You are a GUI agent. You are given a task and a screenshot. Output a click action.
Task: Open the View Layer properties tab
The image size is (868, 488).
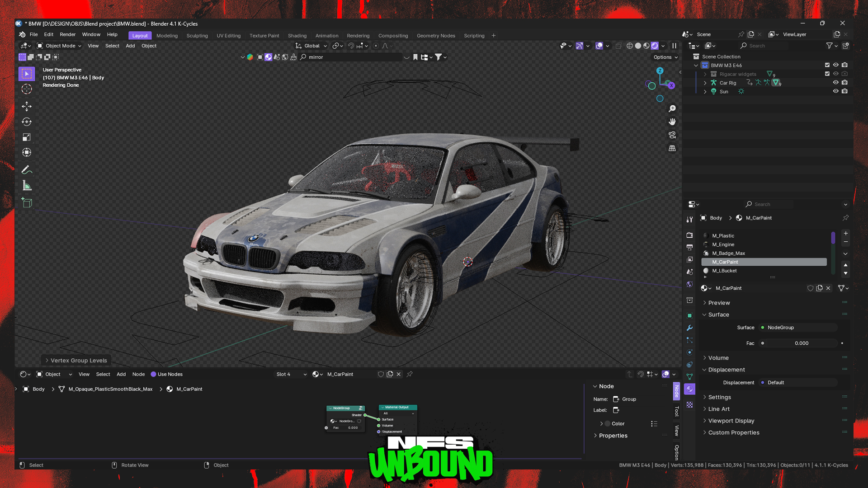689,259
